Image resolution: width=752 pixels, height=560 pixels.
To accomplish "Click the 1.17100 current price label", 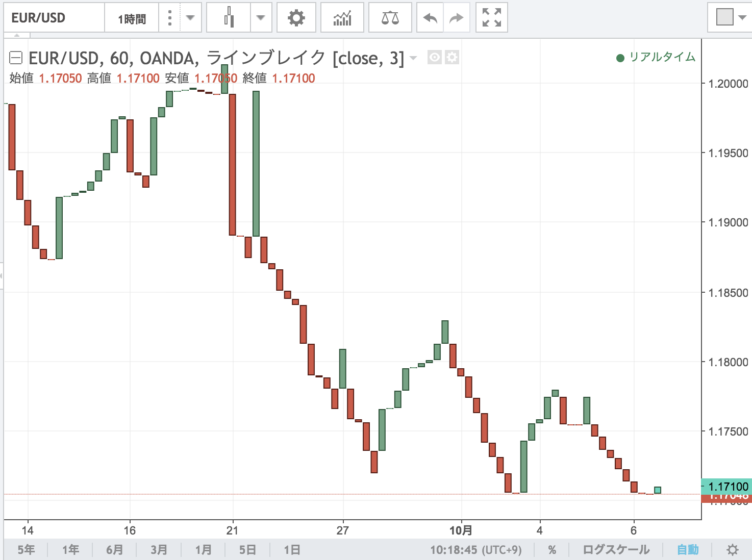I will tap(727, 486).
